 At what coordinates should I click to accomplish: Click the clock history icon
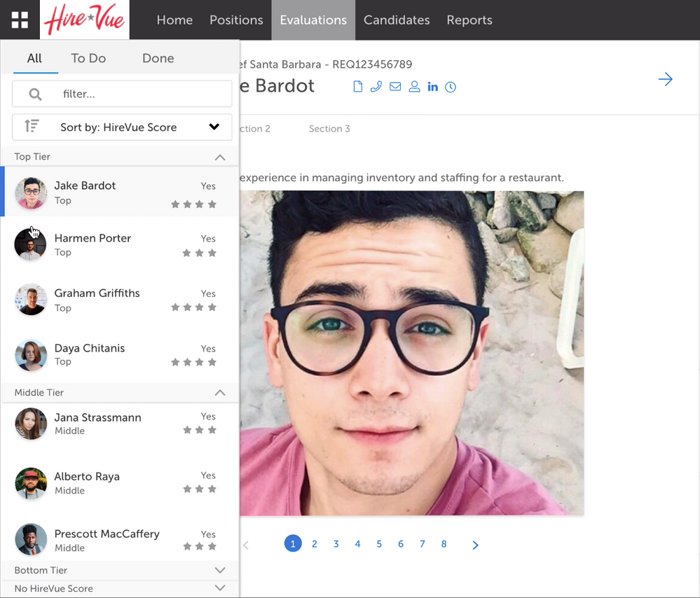tap(451, 88)
